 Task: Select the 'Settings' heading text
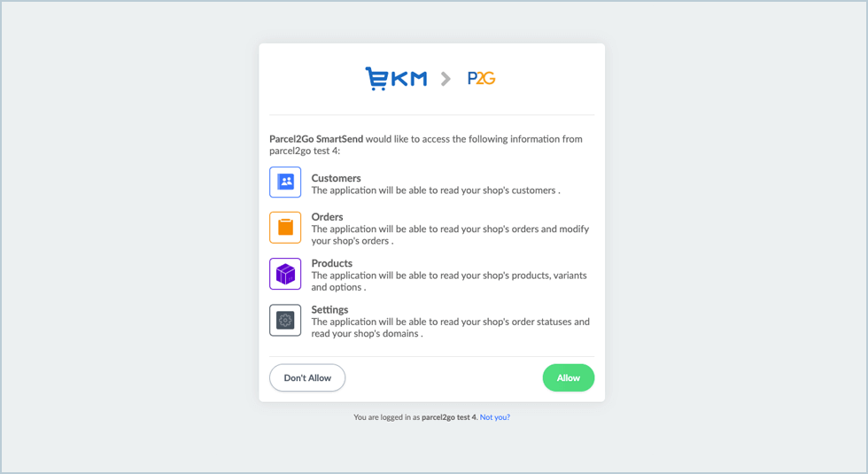pos(329,310)
